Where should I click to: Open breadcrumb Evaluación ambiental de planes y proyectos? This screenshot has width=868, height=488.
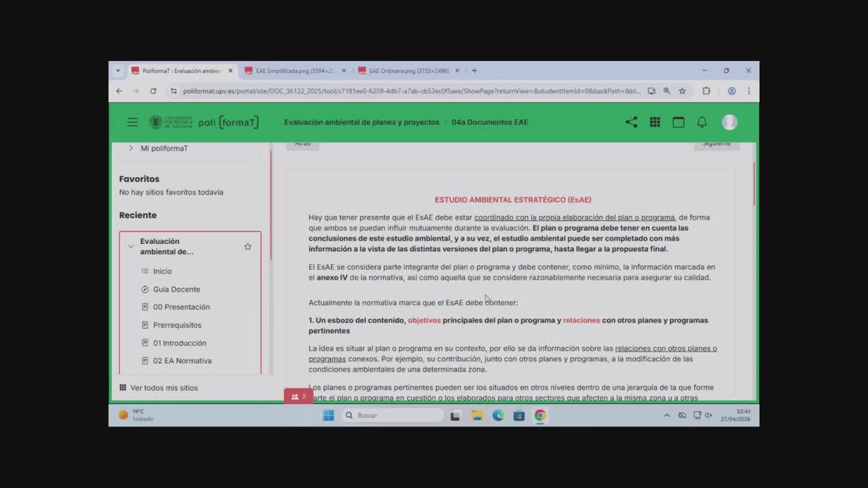pos(361,122)
